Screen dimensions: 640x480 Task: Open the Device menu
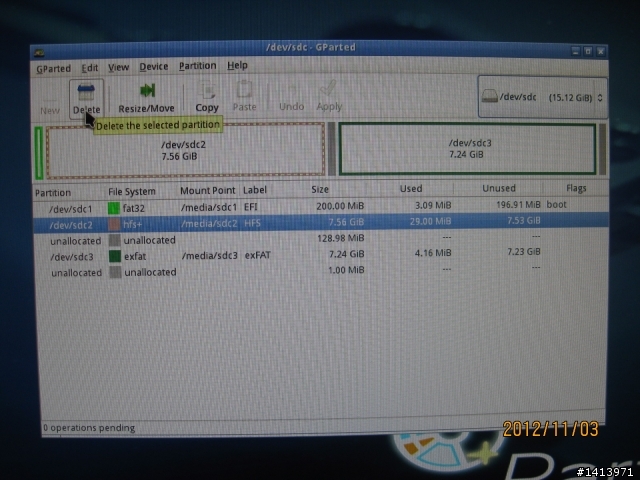[153, 67]
